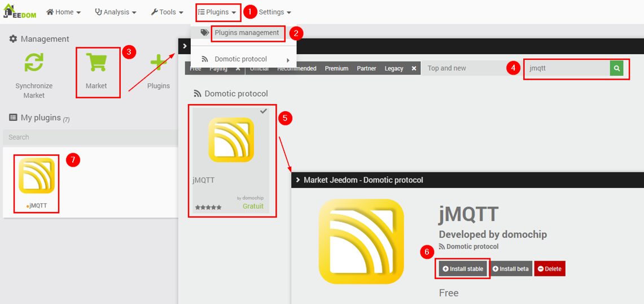Click the Jeedom logo
The image size is (644, 304).
coord(20,11)
